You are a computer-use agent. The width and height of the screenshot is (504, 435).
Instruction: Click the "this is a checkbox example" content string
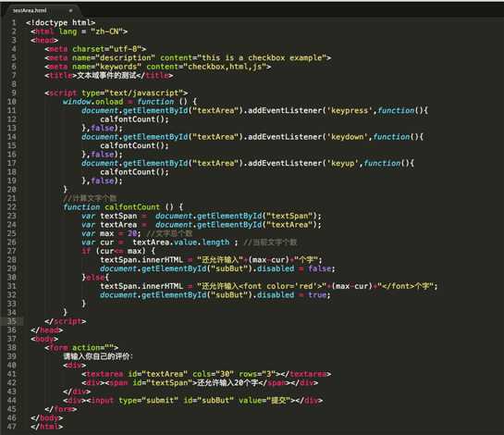262,58
